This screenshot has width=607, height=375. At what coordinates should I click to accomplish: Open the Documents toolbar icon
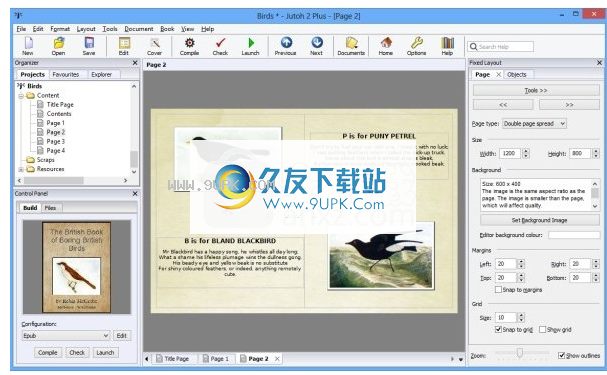coord(351,43)
